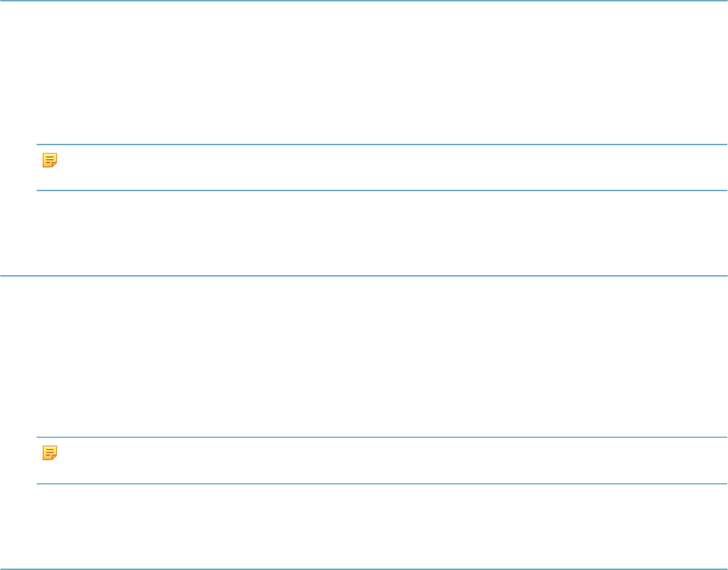Click the blank area above the upper note box

[x=364, y=72]
